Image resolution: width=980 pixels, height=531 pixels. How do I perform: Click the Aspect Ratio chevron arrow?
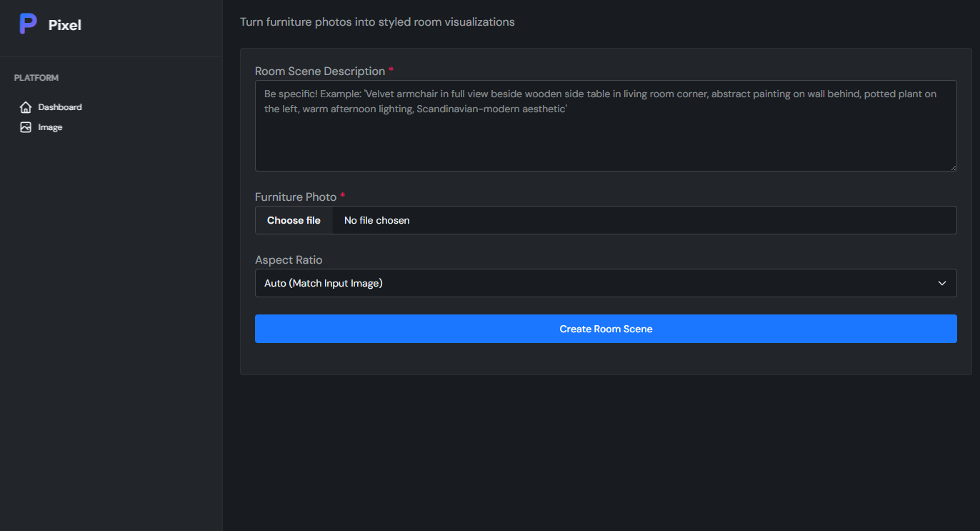pyautogui.click(x=941, y=283)
